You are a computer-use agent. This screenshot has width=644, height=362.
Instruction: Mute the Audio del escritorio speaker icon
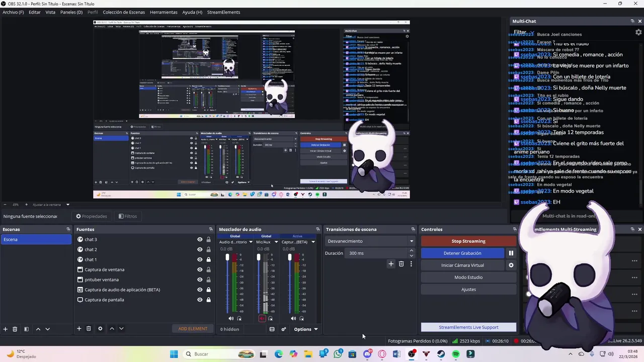click(231, 318)
